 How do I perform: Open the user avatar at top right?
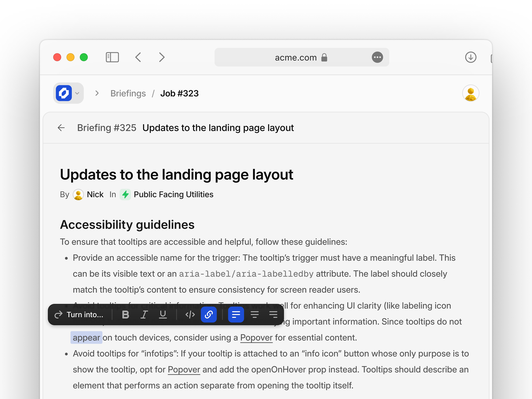click(x=471, y=93)
